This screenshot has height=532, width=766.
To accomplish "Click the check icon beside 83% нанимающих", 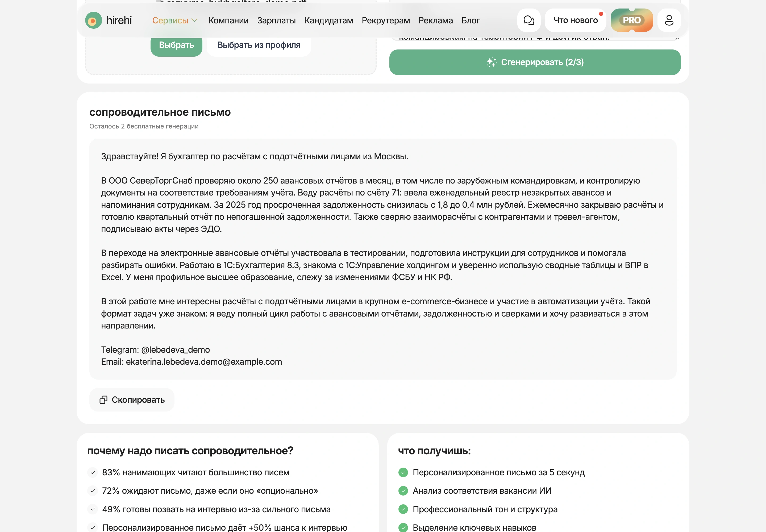I will [x=93, y=472].
